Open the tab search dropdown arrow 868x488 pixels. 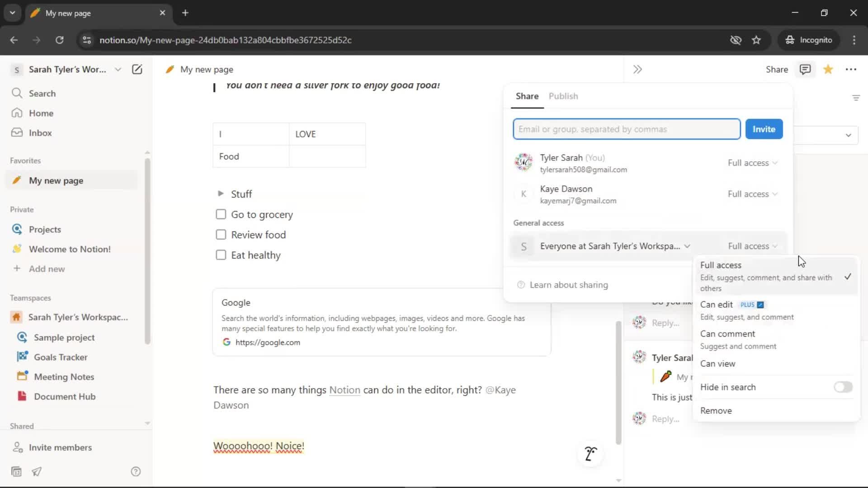point(13,13)
